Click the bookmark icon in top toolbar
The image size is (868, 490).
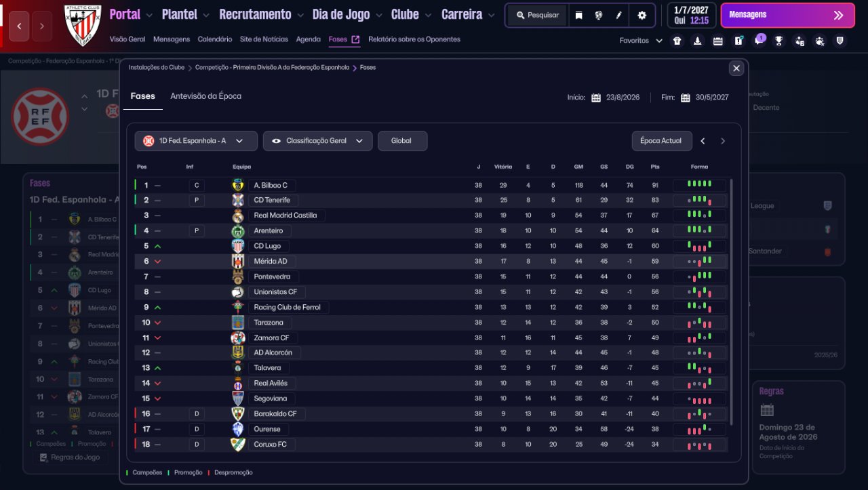578,15
